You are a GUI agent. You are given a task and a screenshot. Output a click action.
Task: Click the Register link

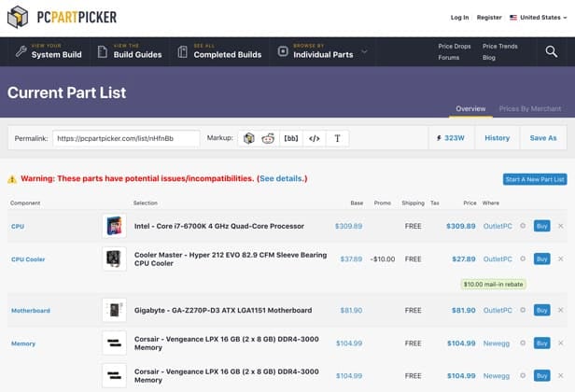(x=489, y=17)
